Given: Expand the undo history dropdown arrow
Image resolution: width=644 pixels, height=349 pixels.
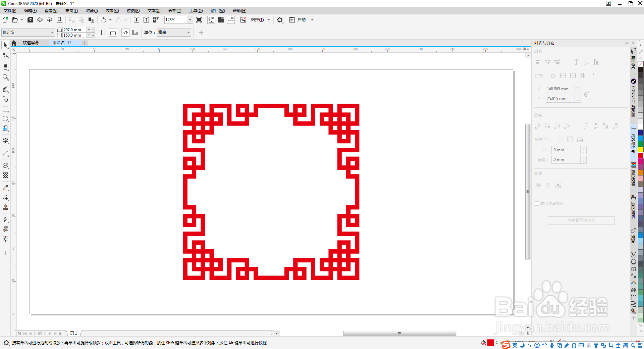Looking at the screenshot, I should tap(110, 20).
